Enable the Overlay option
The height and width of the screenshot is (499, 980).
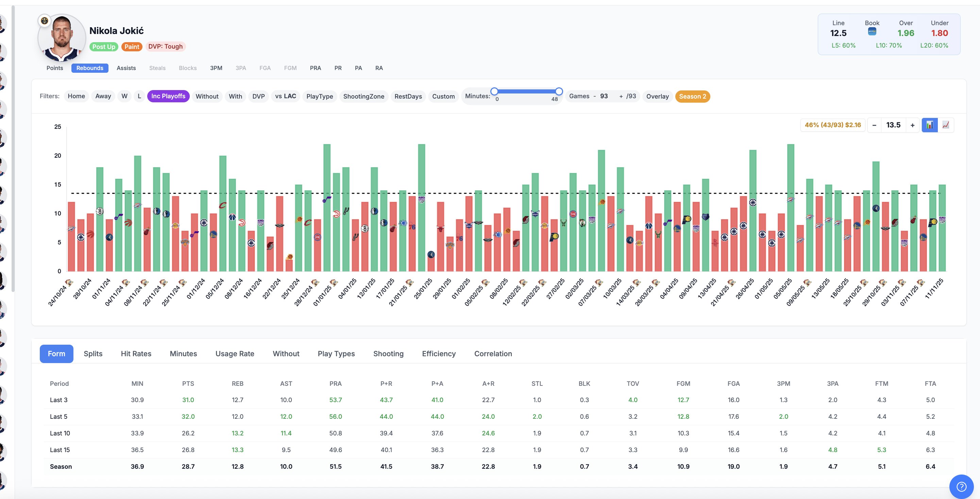point(657,96)
